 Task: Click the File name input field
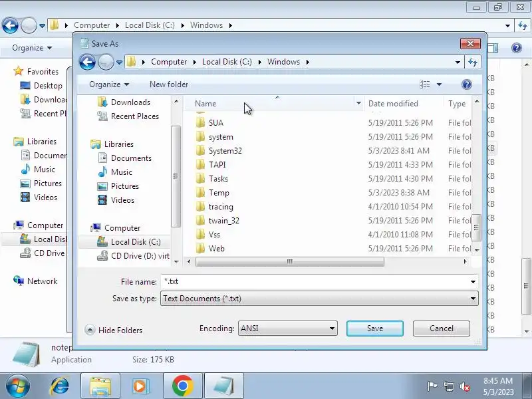pos(315,281)
